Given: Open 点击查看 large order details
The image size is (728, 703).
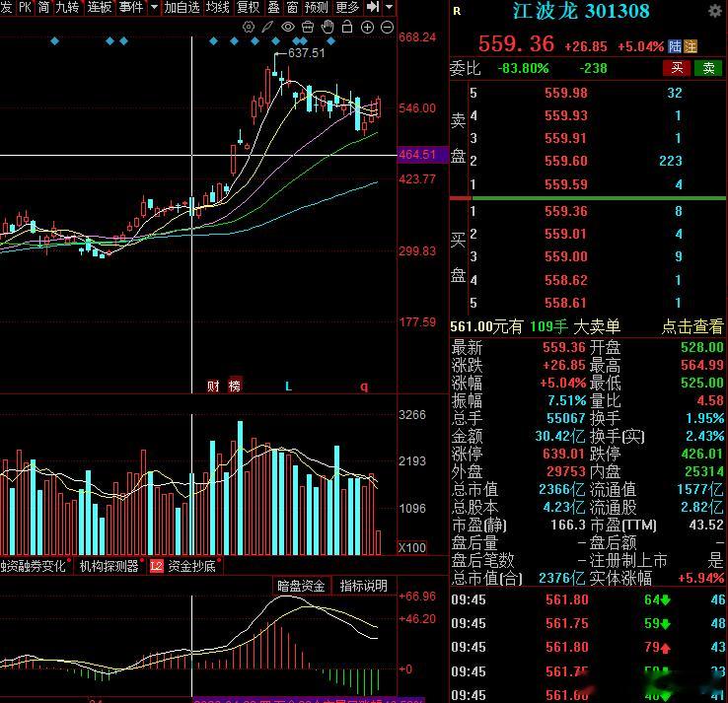Looking at the screenshot, I should (x=692, y=326).
